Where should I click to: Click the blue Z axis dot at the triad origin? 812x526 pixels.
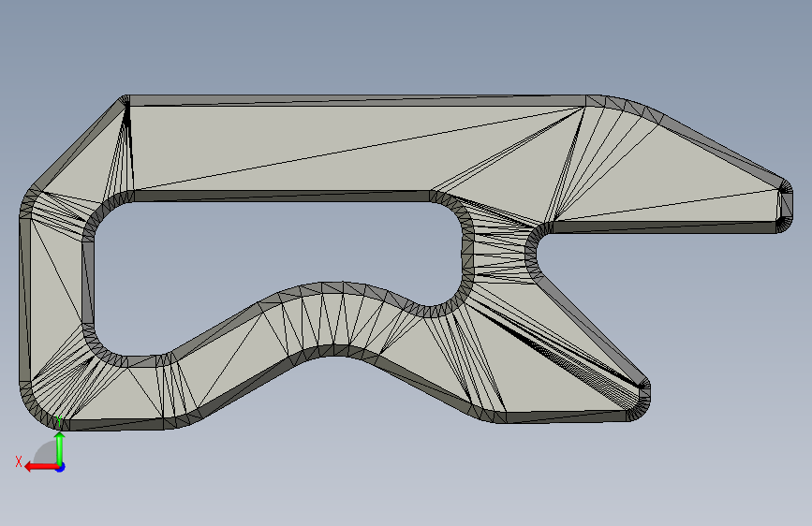(61, 467)
